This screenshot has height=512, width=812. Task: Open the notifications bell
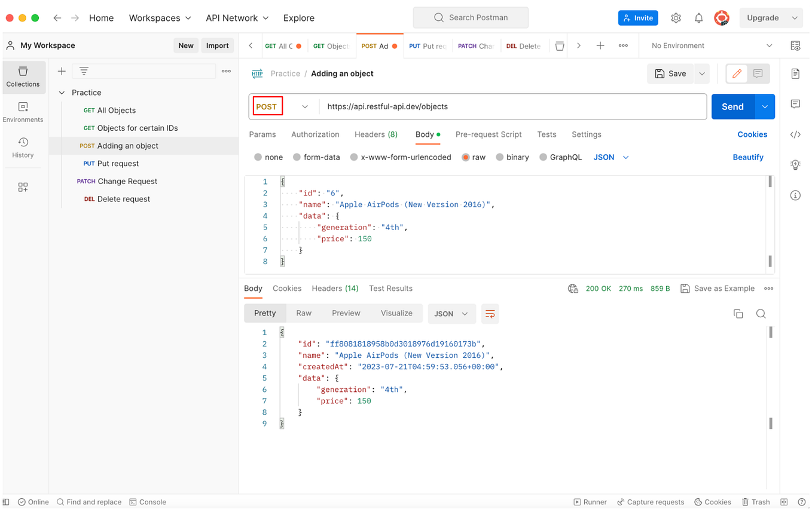point(698,18)
